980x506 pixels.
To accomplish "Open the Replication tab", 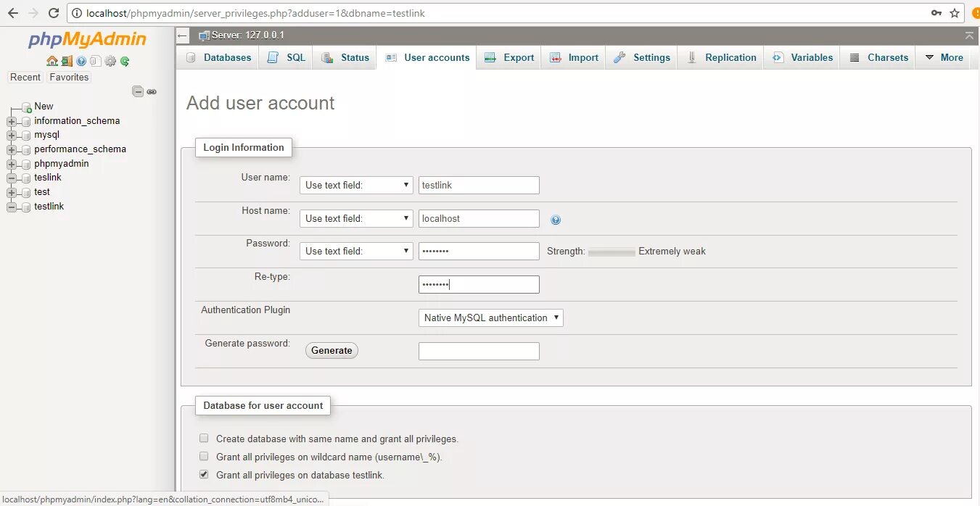I will pyautogui.click(x=720, y=57).
